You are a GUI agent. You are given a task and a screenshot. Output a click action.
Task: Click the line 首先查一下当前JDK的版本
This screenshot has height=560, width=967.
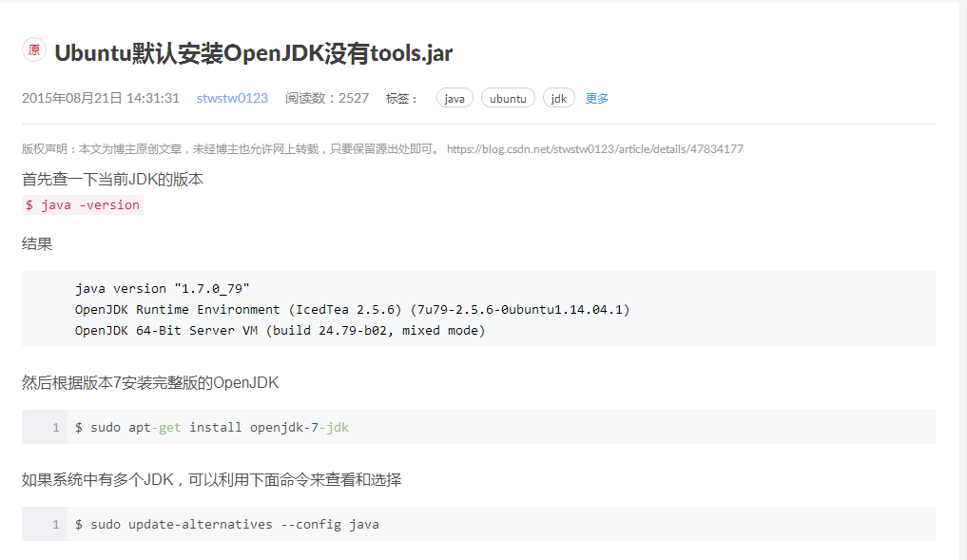point(112,179)
